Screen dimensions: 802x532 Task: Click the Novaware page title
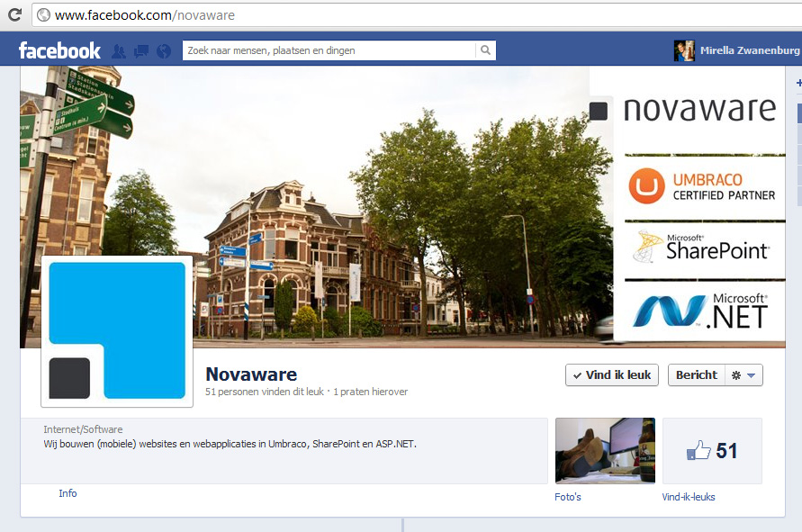pyautogui.click(x=251, y=374)
